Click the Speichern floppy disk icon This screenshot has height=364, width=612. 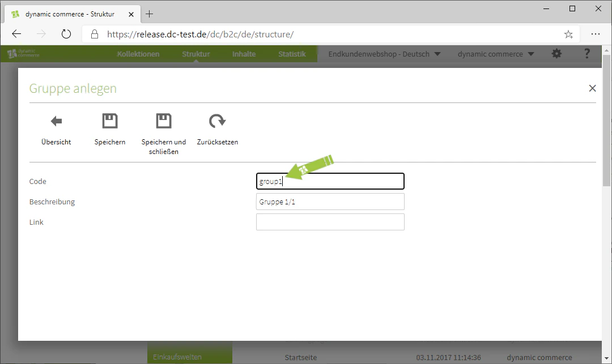[x=110, y=121]
